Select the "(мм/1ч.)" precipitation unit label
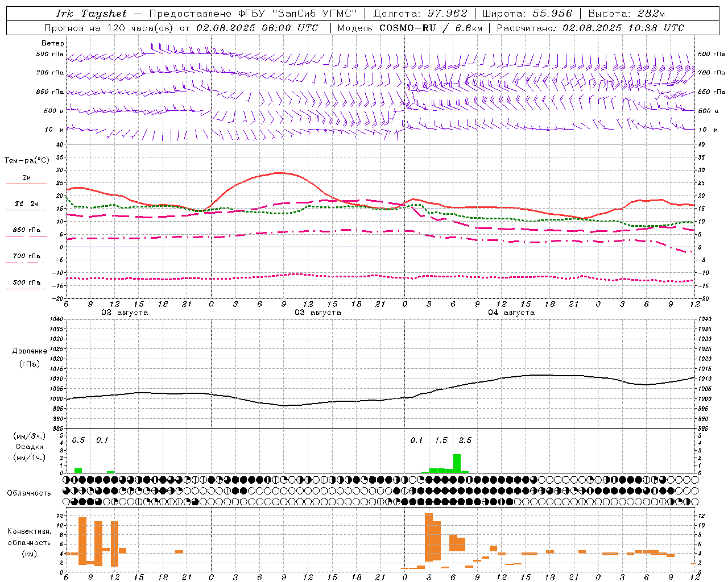 click(x=30, y=458)
